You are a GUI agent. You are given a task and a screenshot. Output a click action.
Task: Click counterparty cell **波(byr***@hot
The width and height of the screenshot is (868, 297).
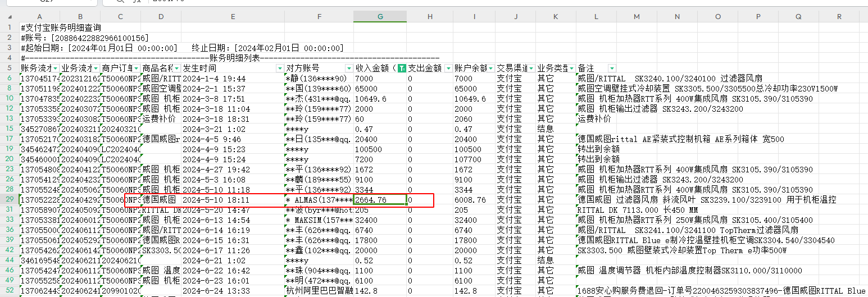point(319,209)
